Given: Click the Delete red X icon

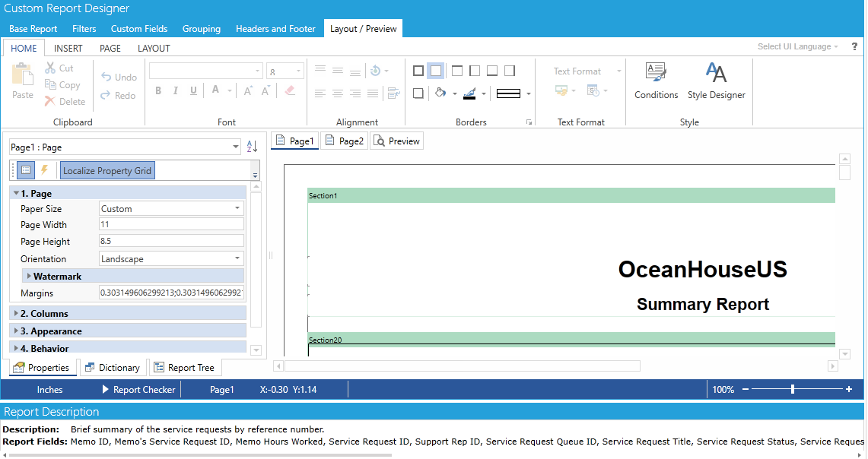Looking at the screenshot, I should [49, 101].
